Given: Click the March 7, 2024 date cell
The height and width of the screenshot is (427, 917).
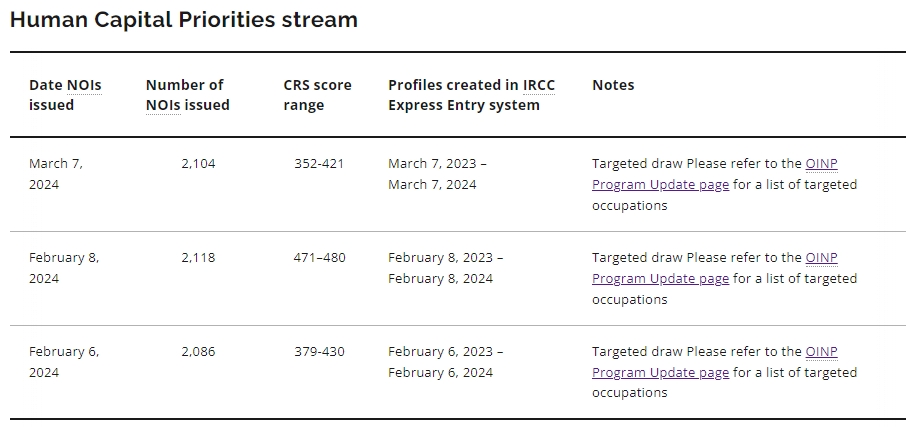Looking at the screenshot, I should click(x=56, y=174).
